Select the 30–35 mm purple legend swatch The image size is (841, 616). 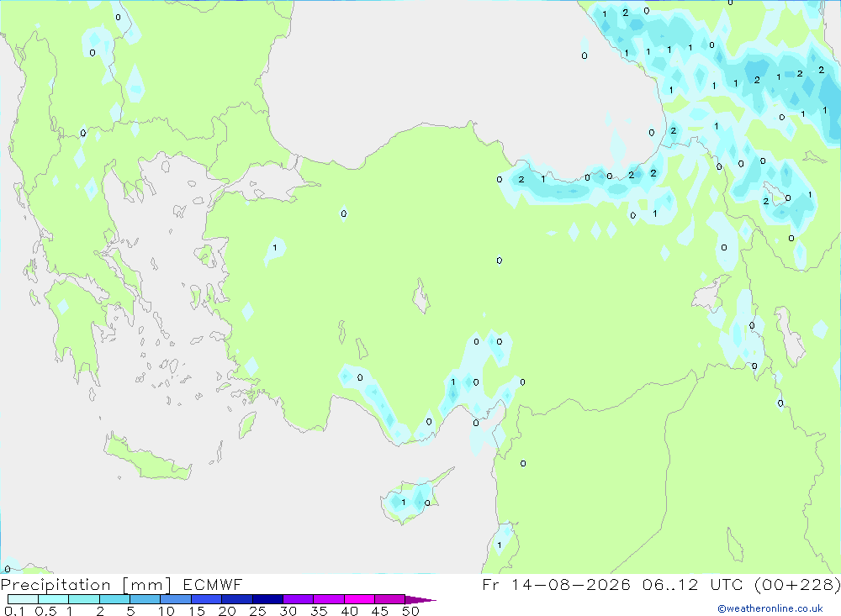[299, 599]
